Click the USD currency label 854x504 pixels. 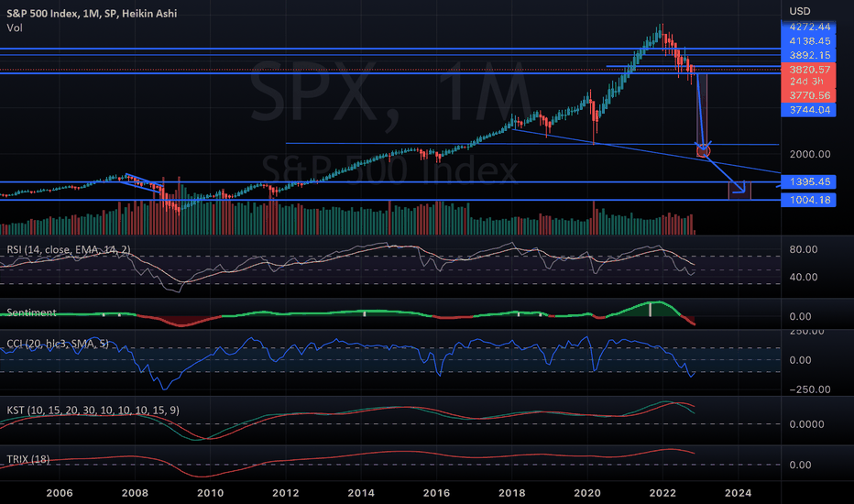800,11
